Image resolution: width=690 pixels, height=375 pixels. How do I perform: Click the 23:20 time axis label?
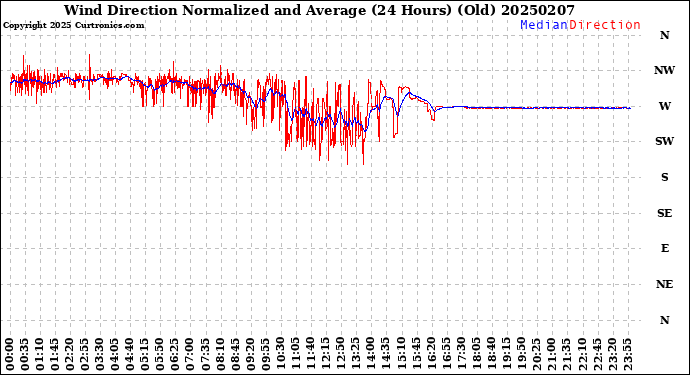pos(612,355)
